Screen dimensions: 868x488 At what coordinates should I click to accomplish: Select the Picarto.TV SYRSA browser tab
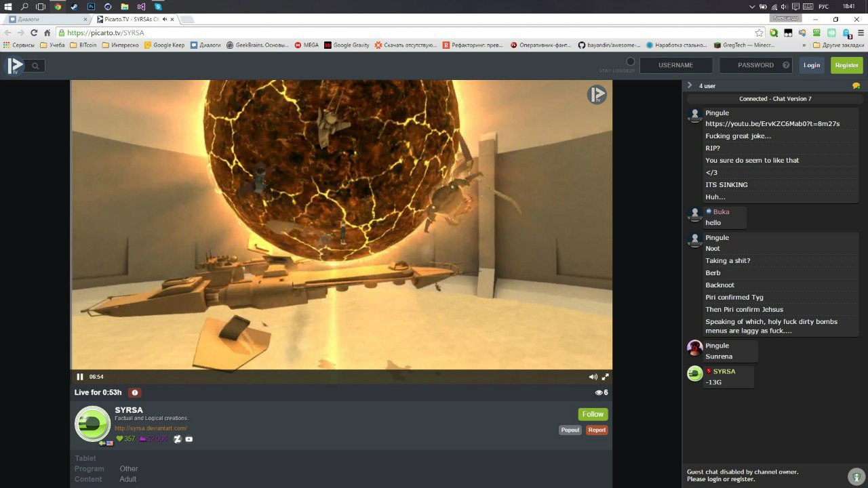(x=132, y=19)
